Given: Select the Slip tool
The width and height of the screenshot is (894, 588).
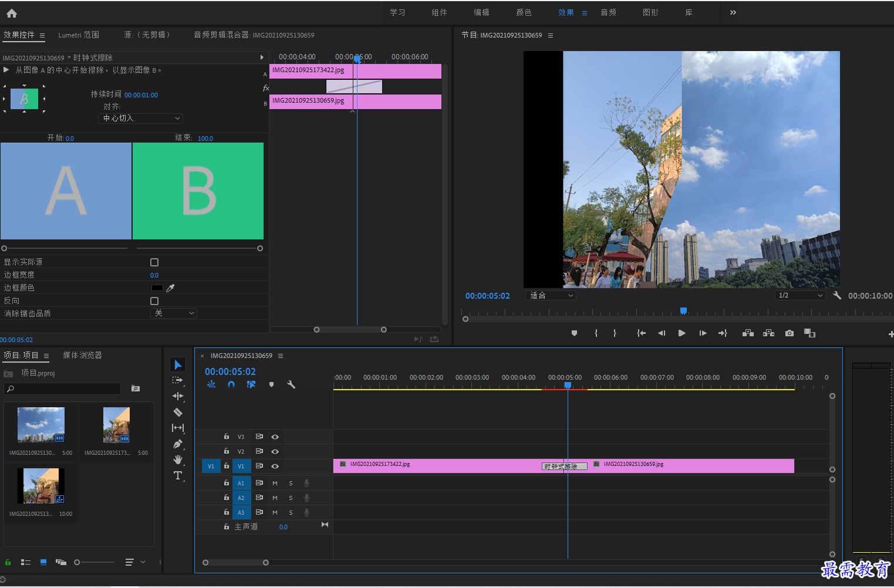Looking at the screenshot, I should point(178,428).
